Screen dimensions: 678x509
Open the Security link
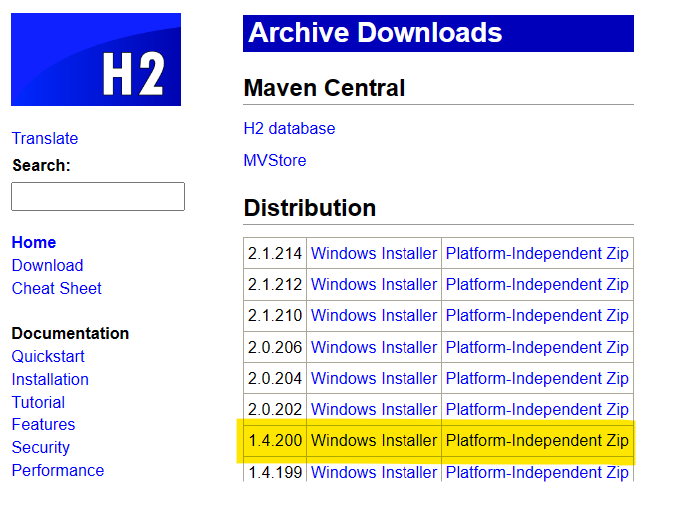click(41, 447)
